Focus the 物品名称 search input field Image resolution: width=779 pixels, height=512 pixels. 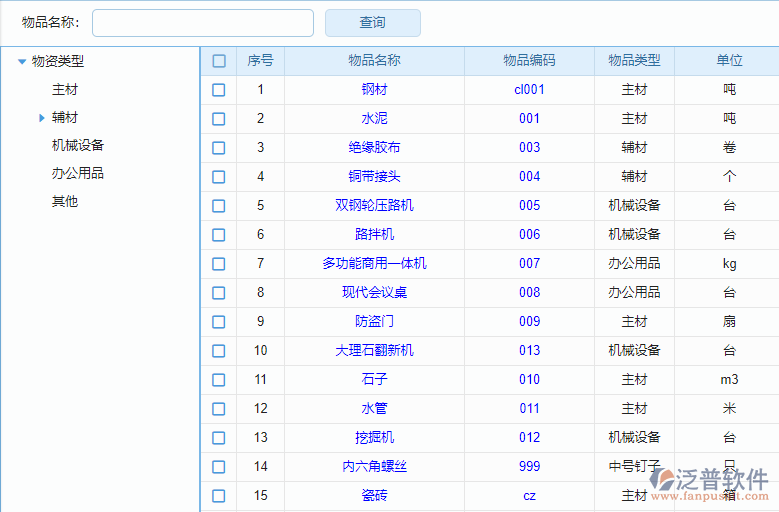(203, 23)
